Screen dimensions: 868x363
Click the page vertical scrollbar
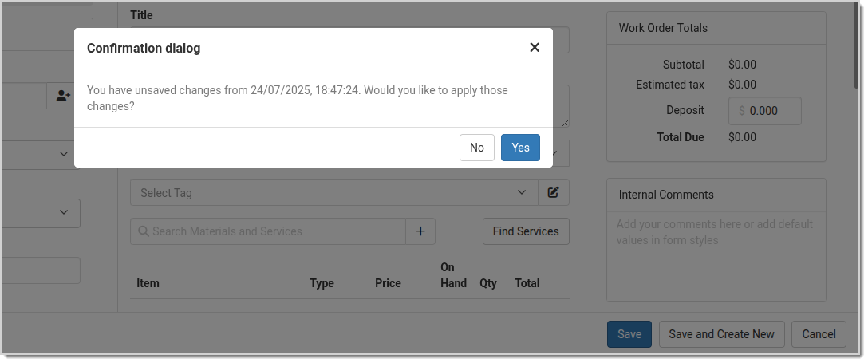click(x=858, y=48)
